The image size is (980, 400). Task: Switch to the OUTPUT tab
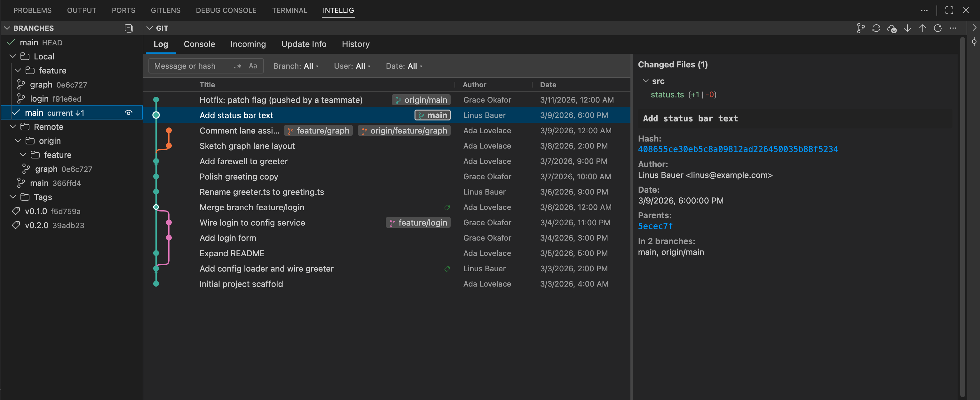tap(82, 10)
